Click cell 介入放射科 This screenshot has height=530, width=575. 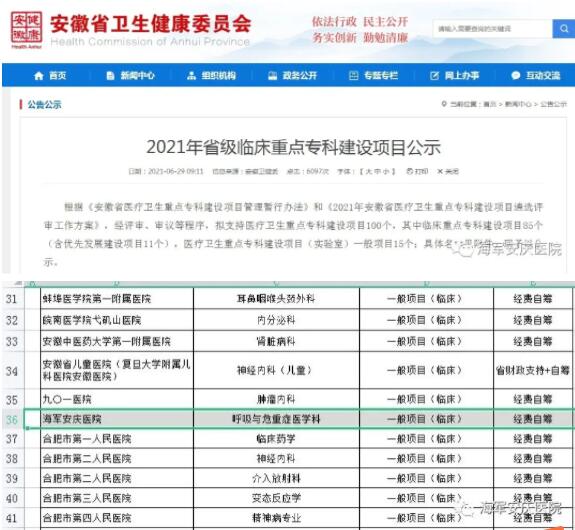tap(276, 478)
